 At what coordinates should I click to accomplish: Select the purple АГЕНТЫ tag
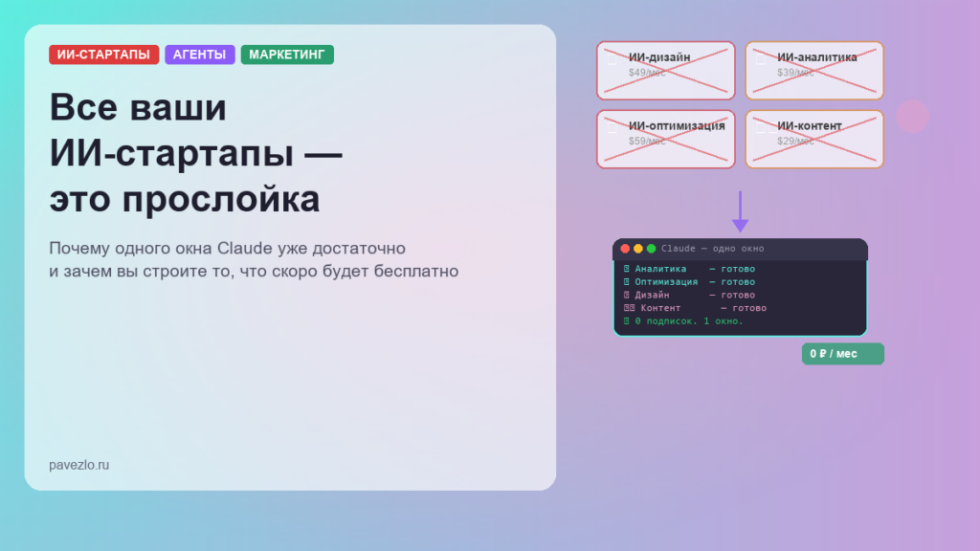(200, 55)
